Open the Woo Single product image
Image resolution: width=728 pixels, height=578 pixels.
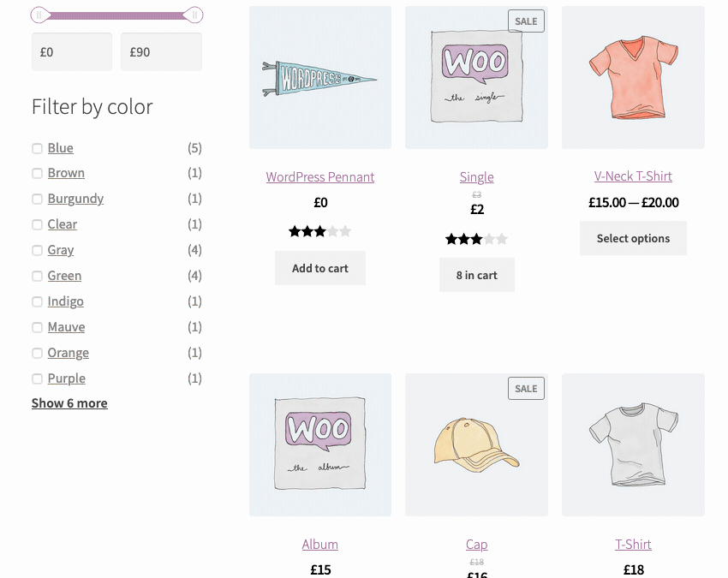click(476, 78)
